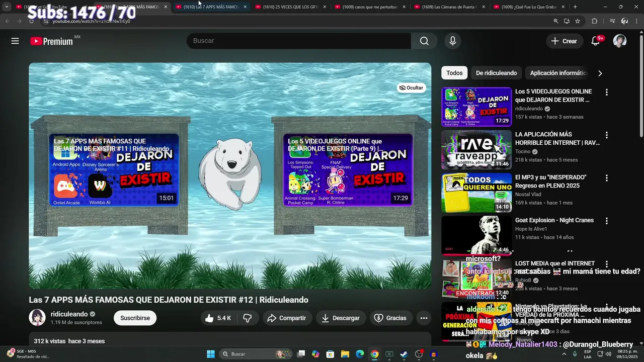Click the YouTube search input field
This screenshot has width=644, height=362.
pos(299,41)
